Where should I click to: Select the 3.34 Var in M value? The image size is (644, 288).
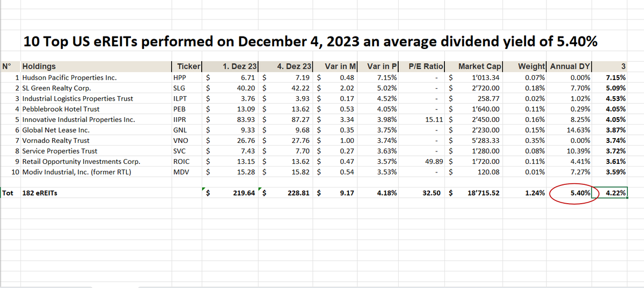coord(347,119)
